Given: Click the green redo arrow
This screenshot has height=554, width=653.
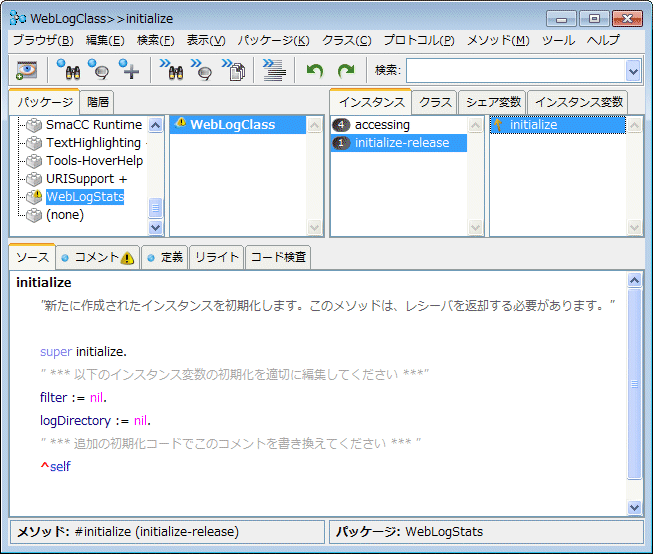Looking at the screenshot, I should 346,70.
